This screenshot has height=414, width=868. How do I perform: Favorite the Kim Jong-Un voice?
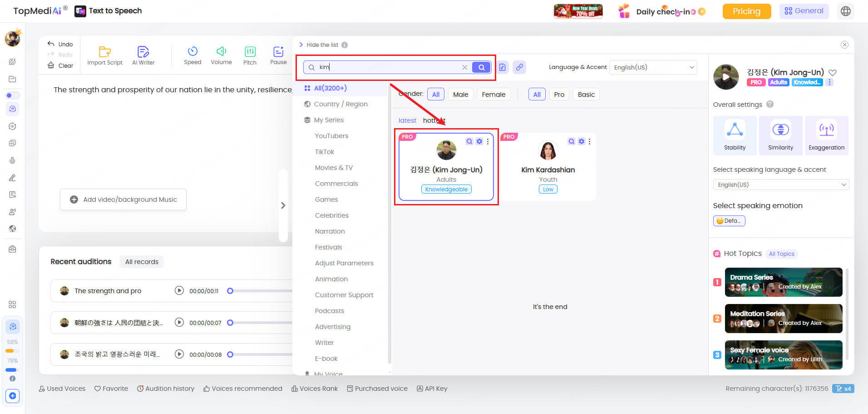coord(833,73)
